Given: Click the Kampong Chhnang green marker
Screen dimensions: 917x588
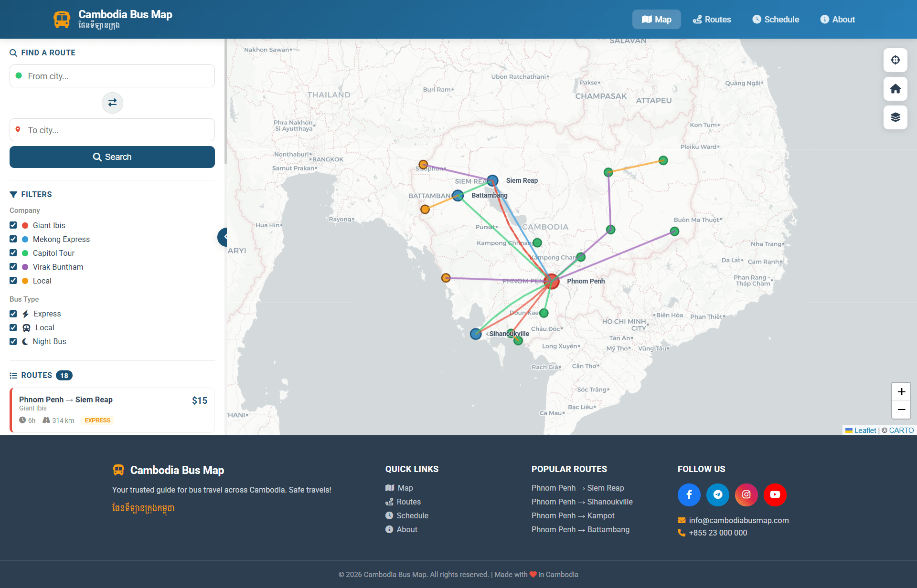Looking at the screenshot, I should click(537, 242).
